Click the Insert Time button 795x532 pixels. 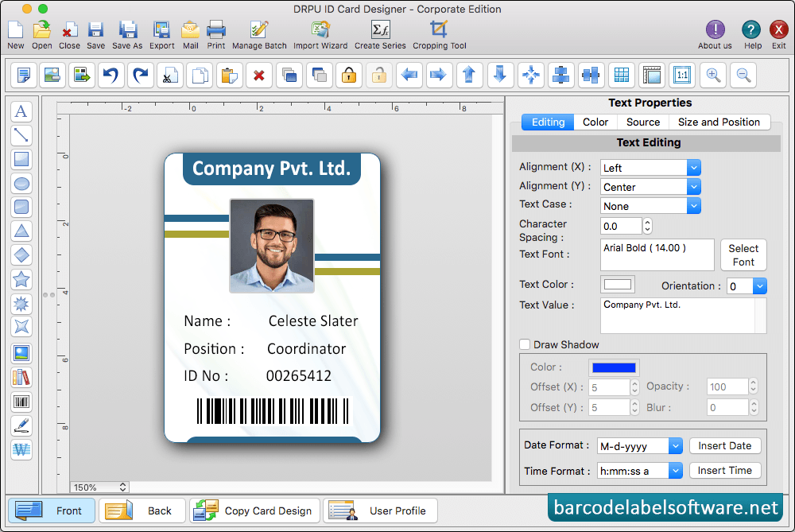[x=725, y=471]
